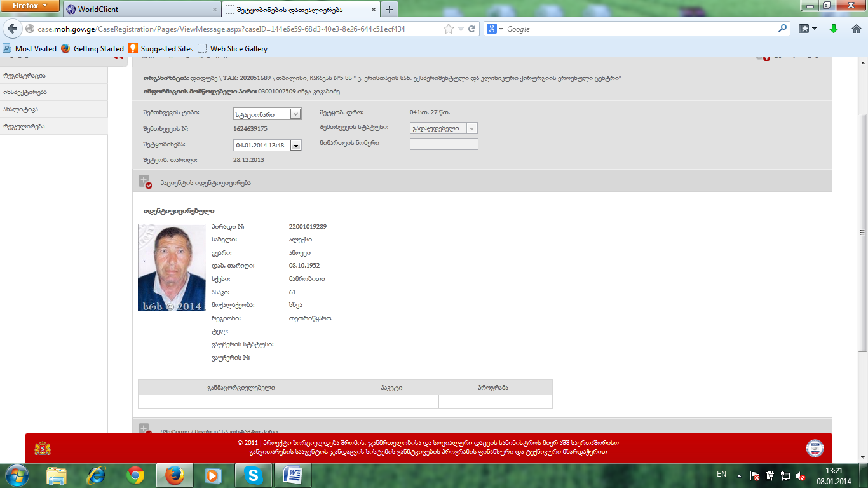Bookmark this page with the star icon
This screenshot has width=868, height=488.
click(x=449, y=29)
